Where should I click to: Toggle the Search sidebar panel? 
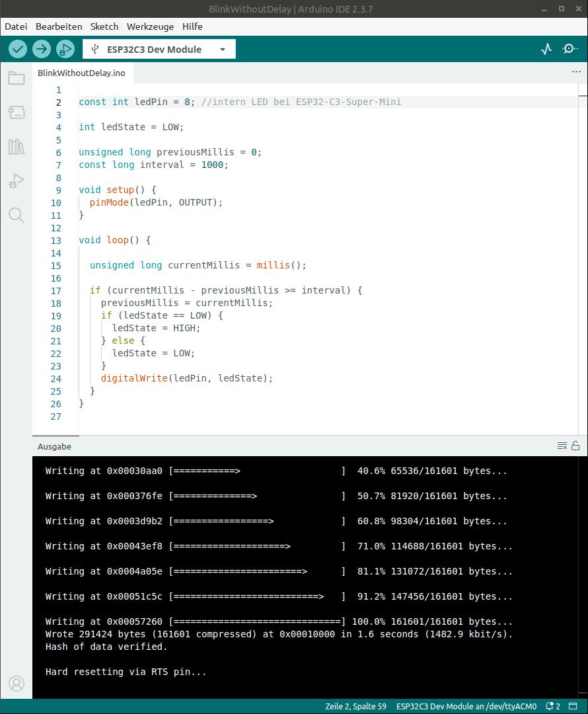(16, 215)
